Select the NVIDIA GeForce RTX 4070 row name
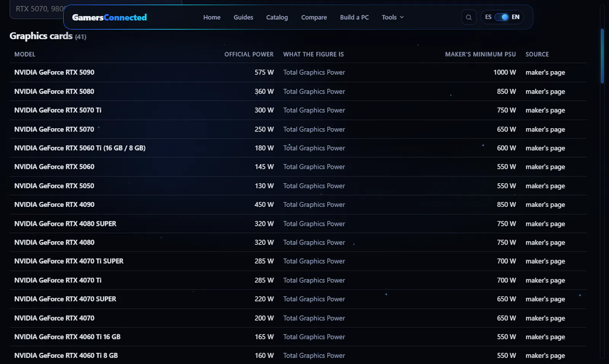 (54, 318)
